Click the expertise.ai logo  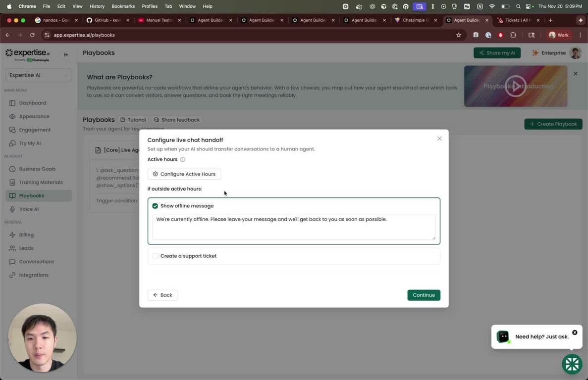coord(27,54)
